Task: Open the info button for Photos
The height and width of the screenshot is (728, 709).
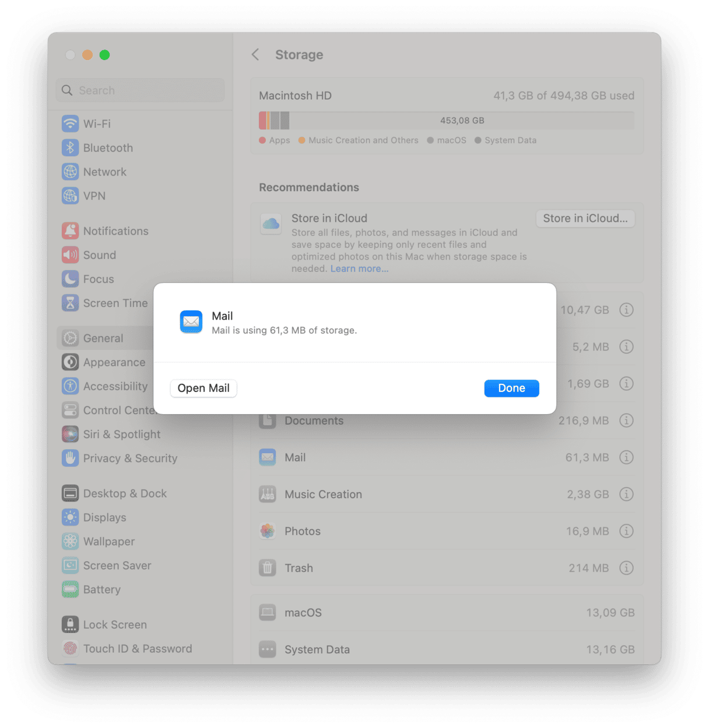Action: pos(626,531)
